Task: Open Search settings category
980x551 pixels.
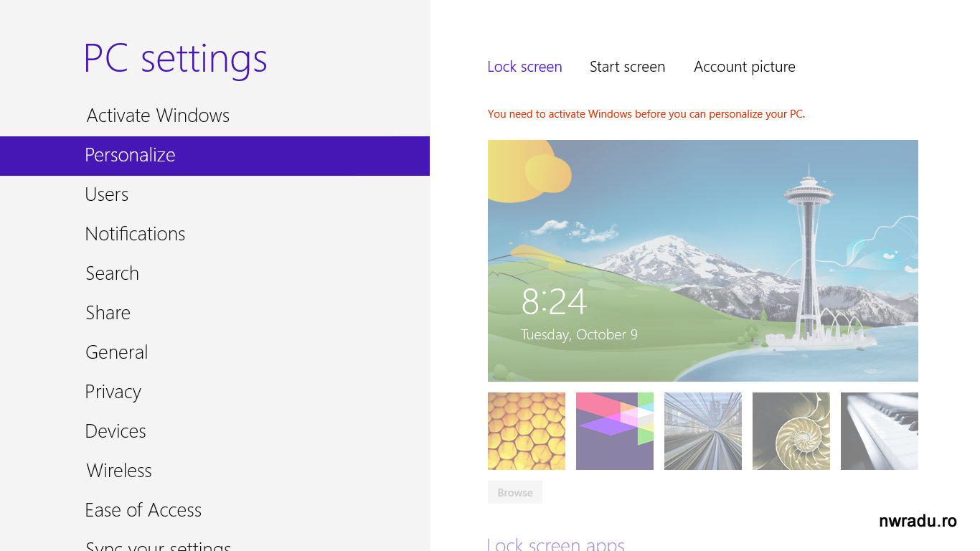Action: click(112, 273)
